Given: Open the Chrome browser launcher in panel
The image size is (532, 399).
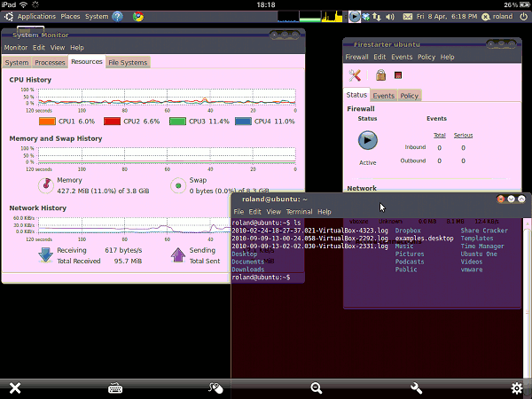Looking at the screenshot, I should point(137,16).
